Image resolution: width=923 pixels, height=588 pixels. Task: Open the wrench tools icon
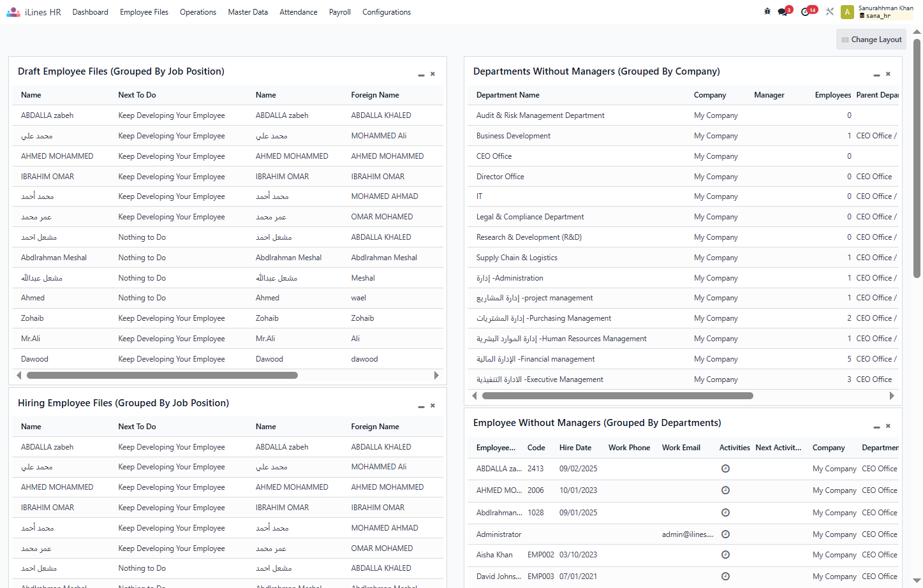point(830,11)
